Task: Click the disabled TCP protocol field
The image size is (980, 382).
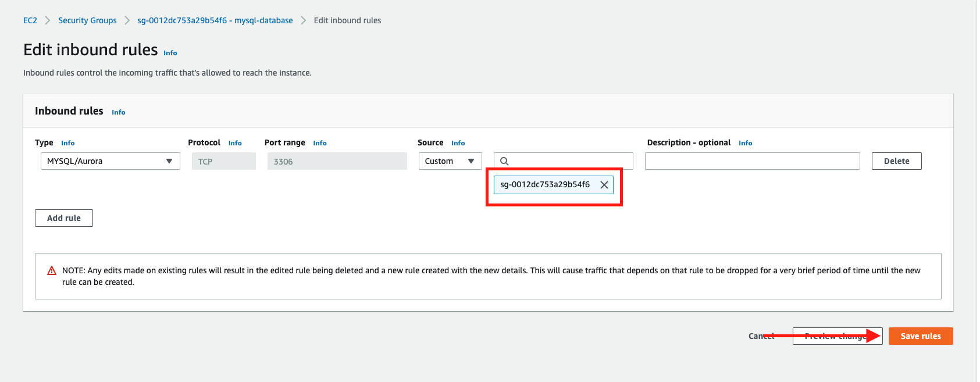Action: pyautogui.click(x=224, y=161)
